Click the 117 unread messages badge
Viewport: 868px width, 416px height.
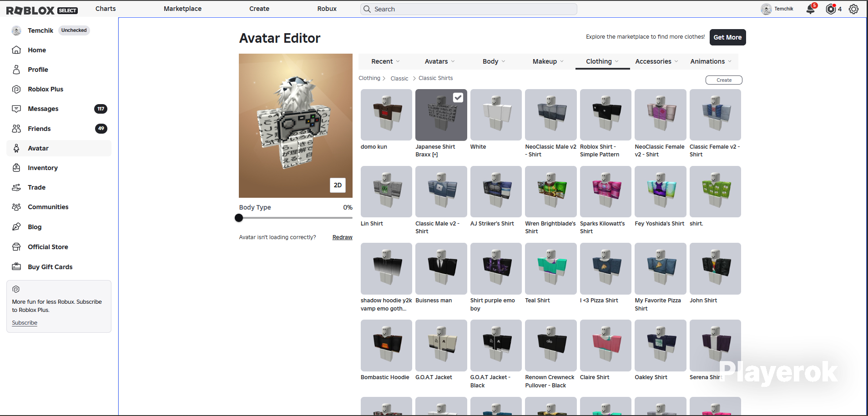coord(101,109)
